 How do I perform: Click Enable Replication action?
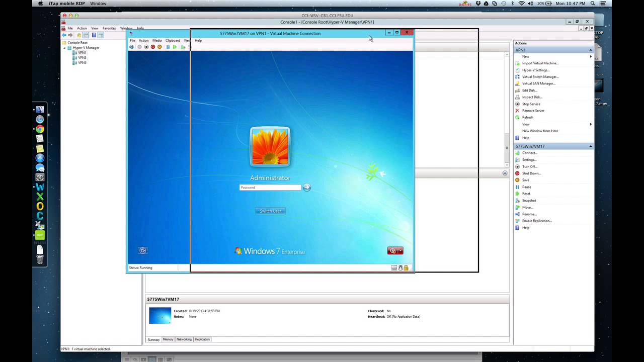(537, 221)
